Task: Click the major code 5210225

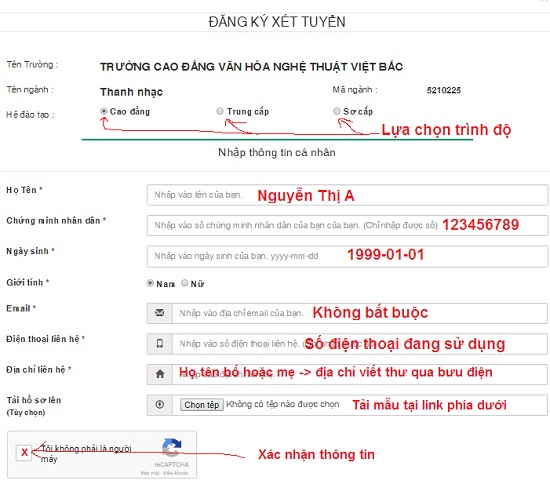Action: point(444,90)
